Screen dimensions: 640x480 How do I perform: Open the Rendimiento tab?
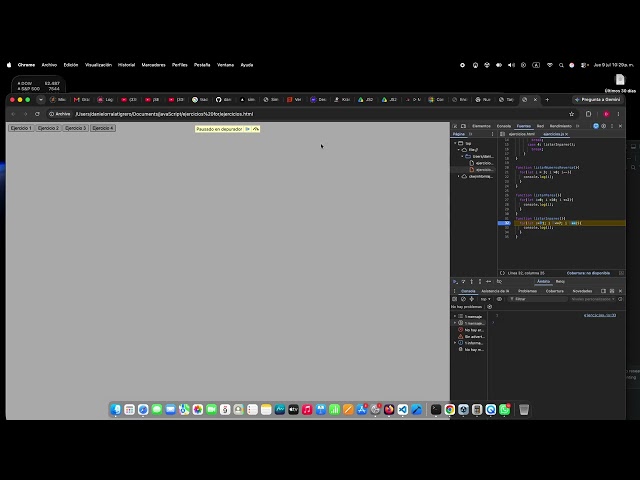(560, 126)
